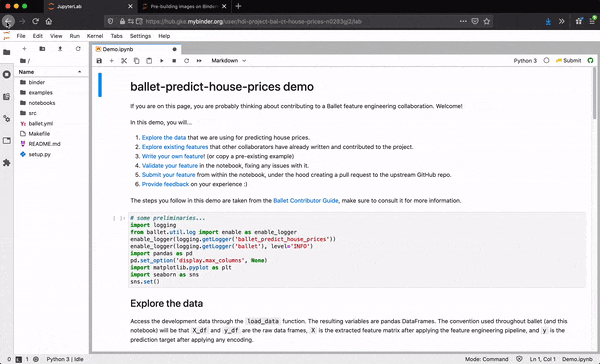Click the kernel status circle indicator
Image resolution: width=600 pixels, height=364 pixels.
coord(546,60)
